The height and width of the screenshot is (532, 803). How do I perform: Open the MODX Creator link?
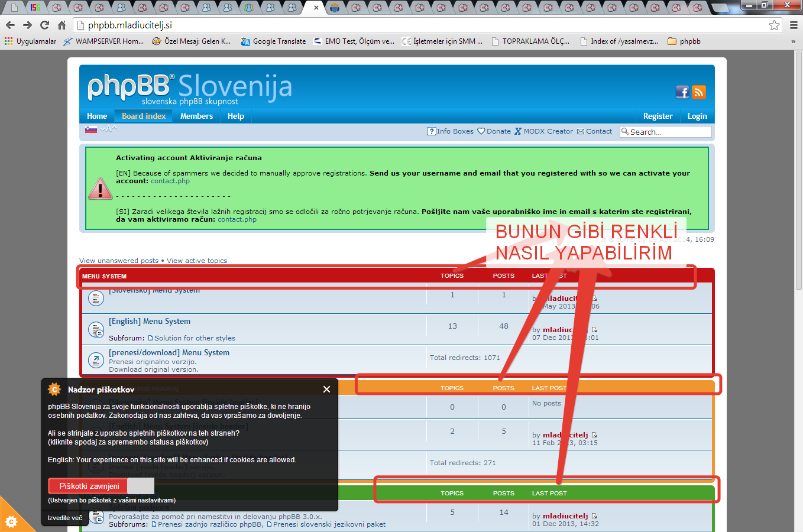pyautogui.click(x=543, y=131)
